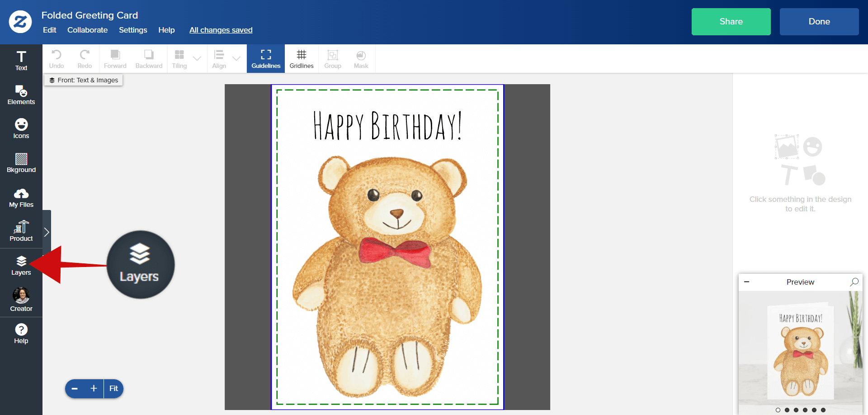Open the Creator profile panel

tap(21, 300)
